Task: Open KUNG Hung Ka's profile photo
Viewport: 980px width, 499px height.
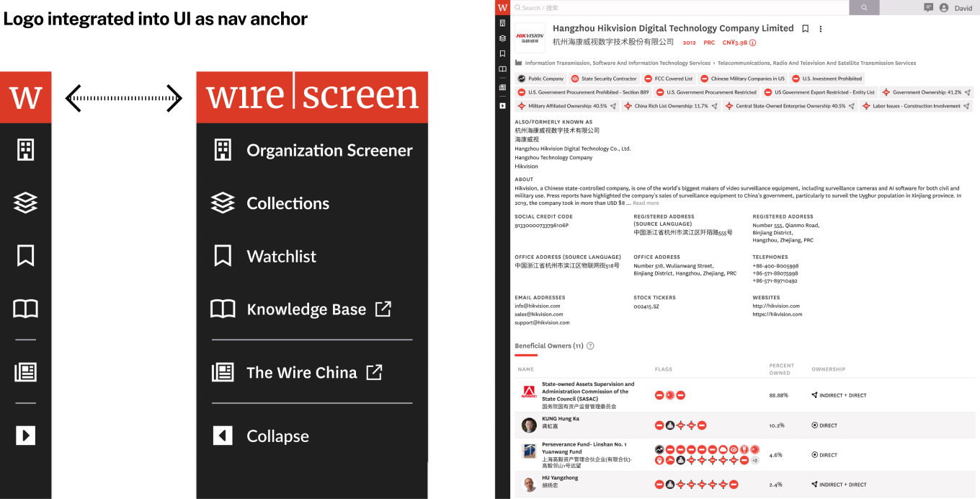Action: (x=530, y=425)
